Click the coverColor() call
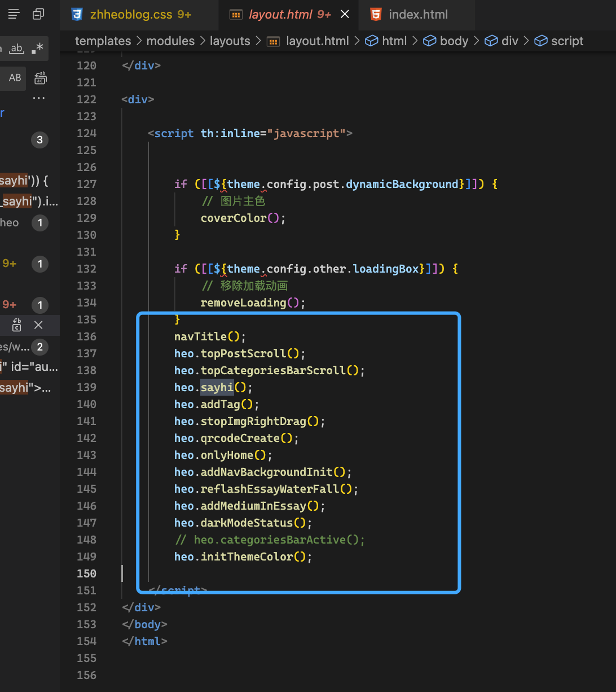This screenshot has height=692, width=616. (243, 218)
